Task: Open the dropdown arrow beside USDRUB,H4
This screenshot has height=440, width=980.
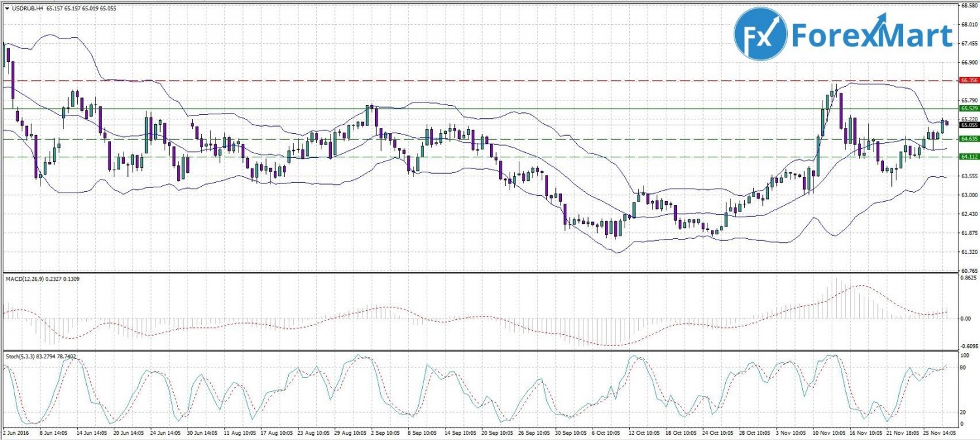Action: pyautogui.click(x=7, y=8)
